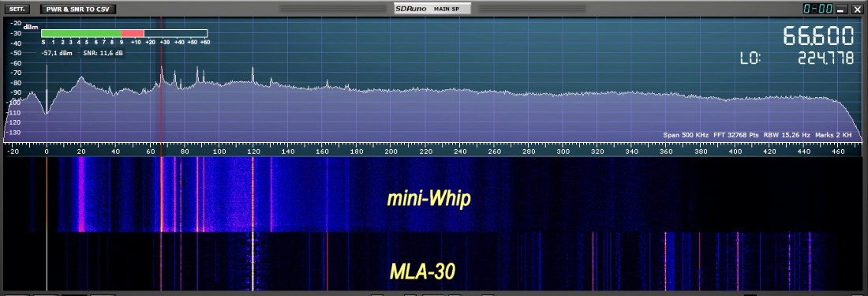Tune to the 120 kHz spectrum peak
The image size is (868, 296).
[x=253, y=75]
